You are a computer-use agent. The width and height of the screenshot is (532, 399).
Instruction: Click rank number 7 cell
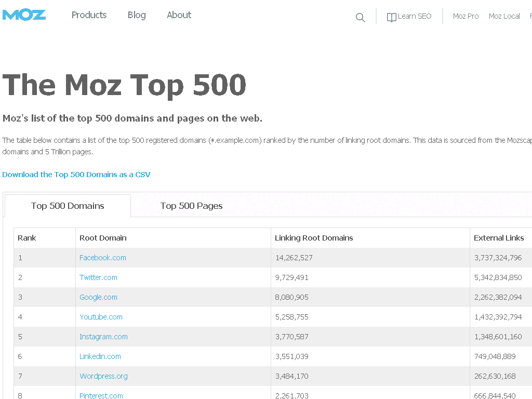[45, 376]
